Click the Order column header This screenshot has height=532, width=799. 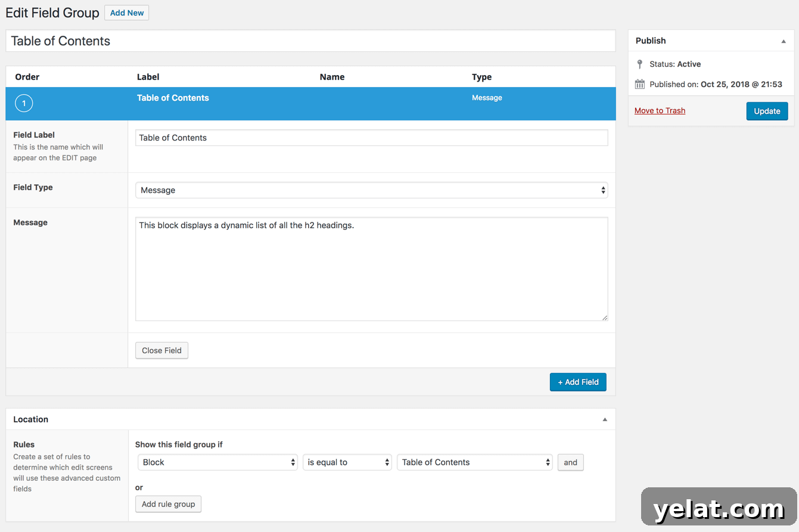point(27,77)
